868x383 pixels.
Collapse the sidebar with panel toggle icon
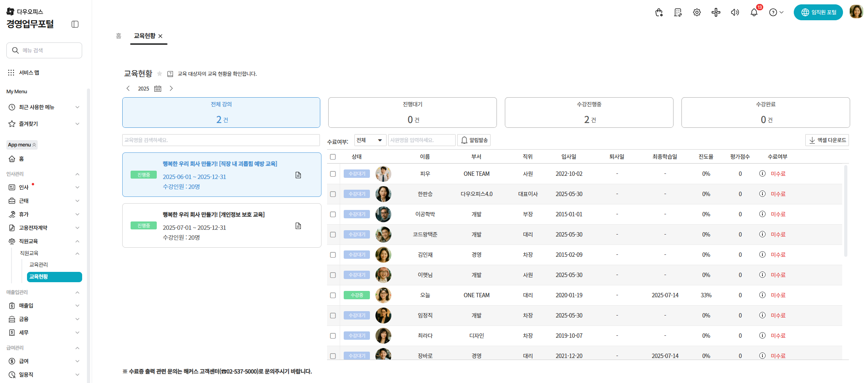coord(75,24)
